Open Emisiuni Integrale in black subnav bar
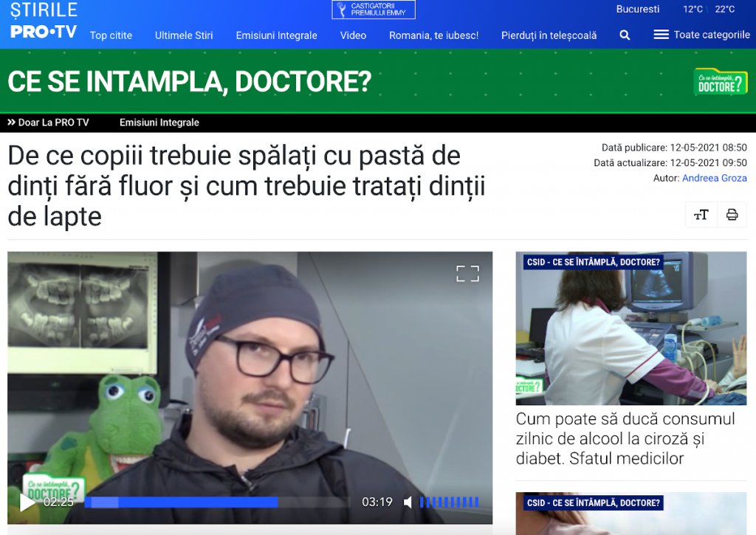Image resolution: width=756 pixels, height=535 pixels. point(159,122)
